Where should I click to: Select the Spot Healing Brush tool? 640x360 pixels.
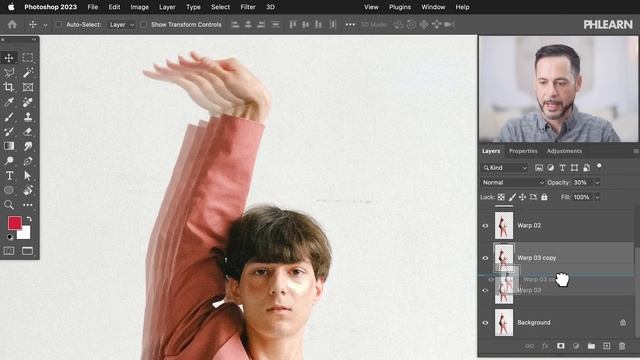(x=28, y=102)
